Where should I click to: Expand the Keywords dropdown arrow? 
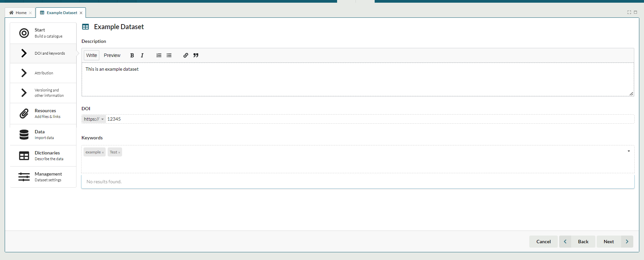point(629,151)
